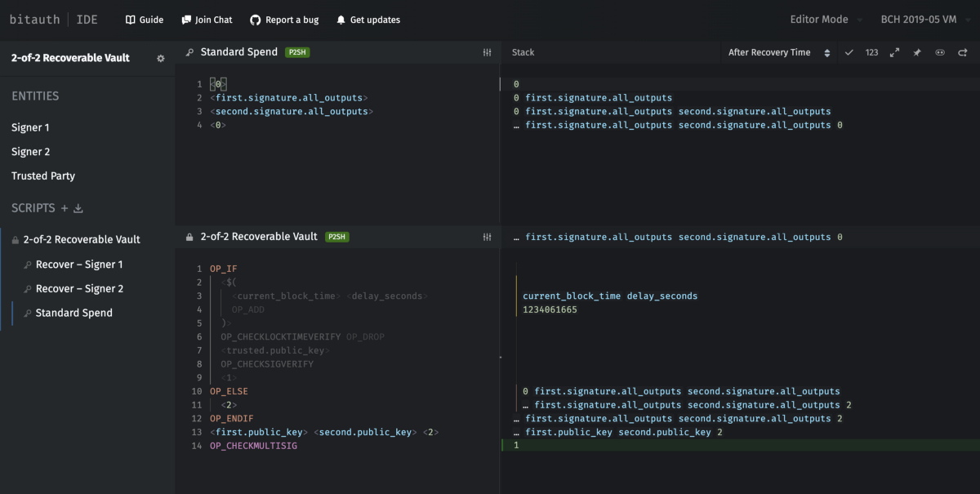
Task: Click Get updates in the top bar
Action: tap(367, 20)
